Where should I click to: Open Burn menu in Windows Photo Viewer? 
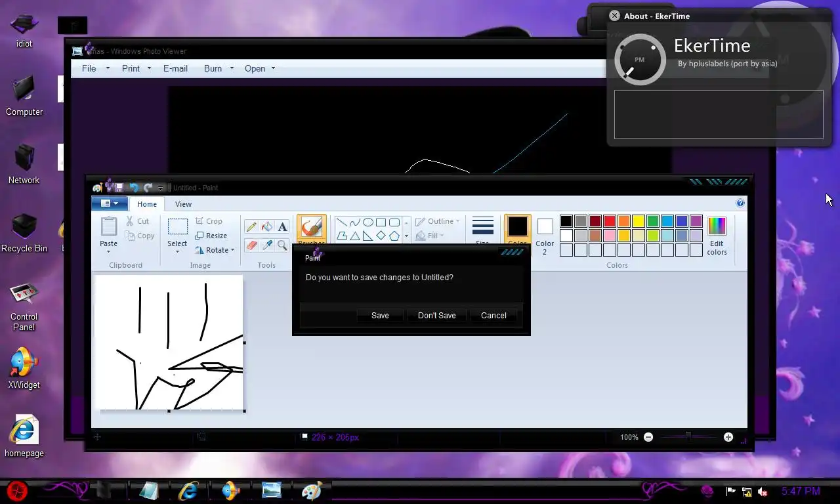219,68
